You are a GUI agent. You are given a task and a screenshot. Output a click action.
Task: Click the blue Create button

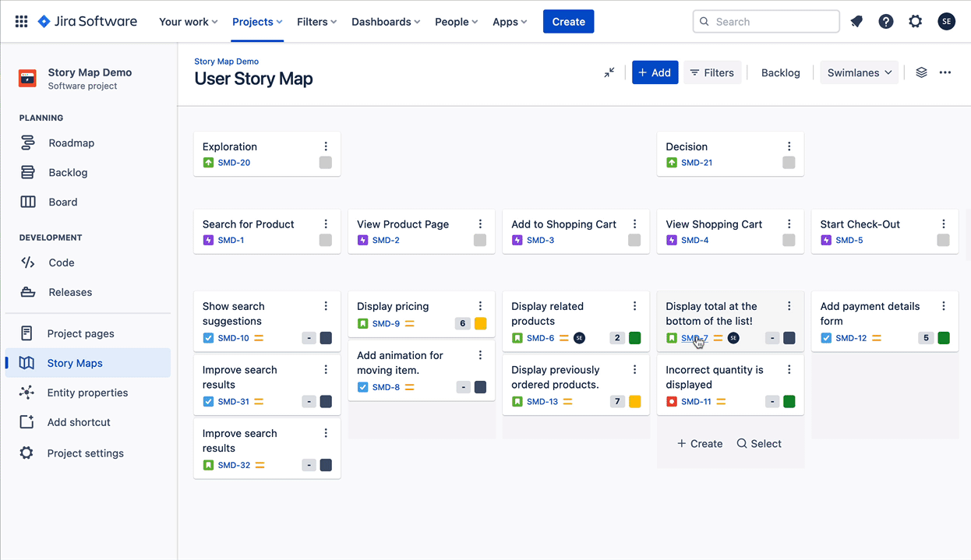click(568, 22)
